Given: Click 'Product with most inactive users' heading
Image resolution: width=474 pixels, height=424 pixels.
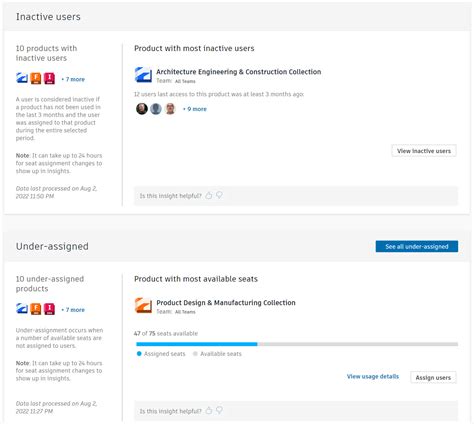Looking at the screenshot, I should tap(194, 48).
